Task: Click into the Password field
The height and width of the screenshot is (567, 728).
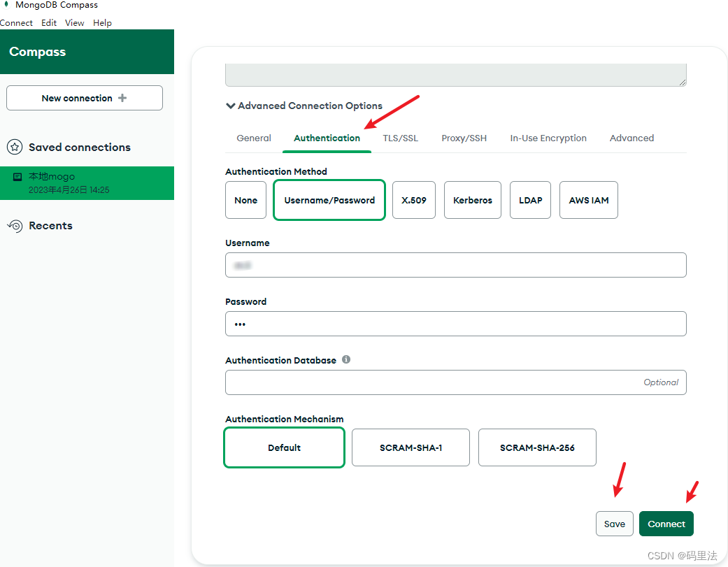Action: coord(455,324)
